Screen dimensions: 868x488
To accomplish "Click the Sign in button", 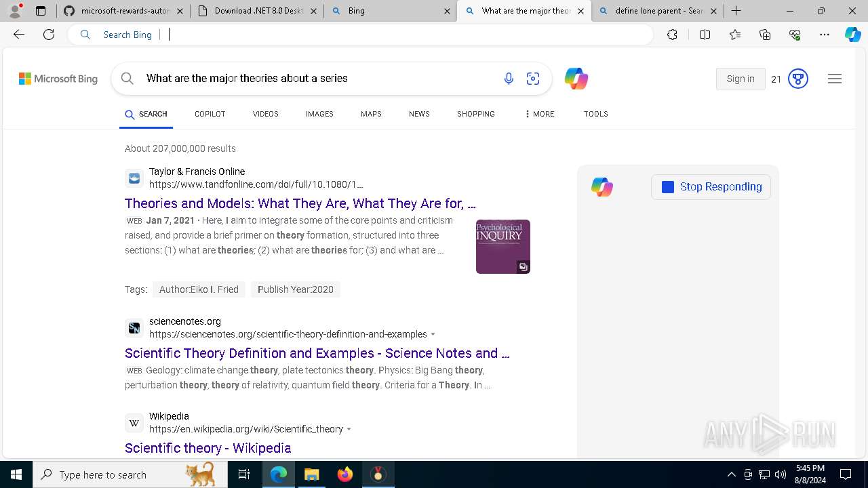I will click(741, 79).
